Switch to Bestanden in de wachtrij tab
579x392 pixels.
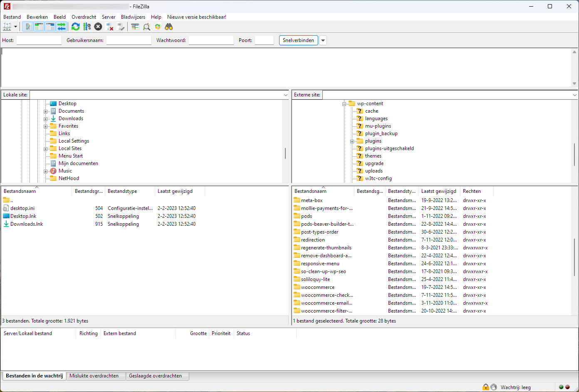(x=34, y=376)
